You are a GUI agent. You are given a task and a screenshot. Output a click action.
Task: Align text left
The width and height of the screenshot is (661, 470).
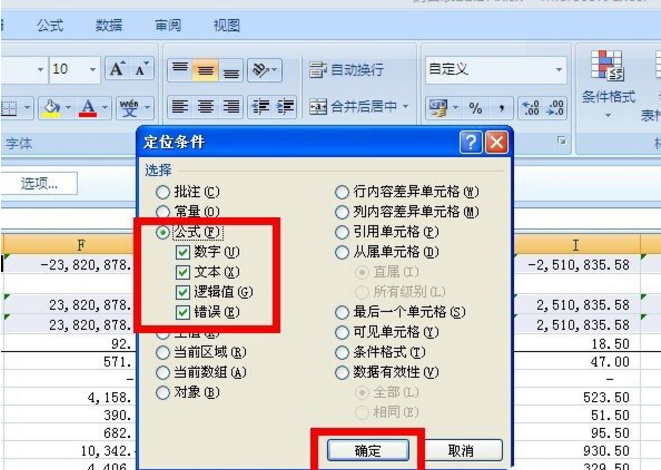[180, 107]
